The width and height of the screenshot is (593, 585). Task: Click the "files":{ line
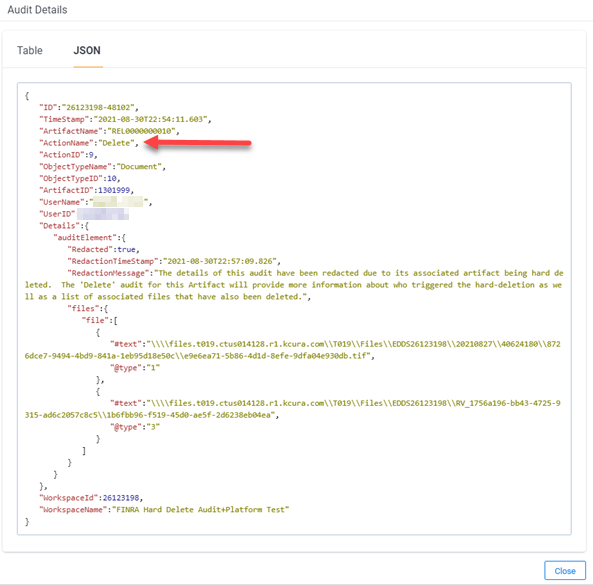click(x=88, y=309)
